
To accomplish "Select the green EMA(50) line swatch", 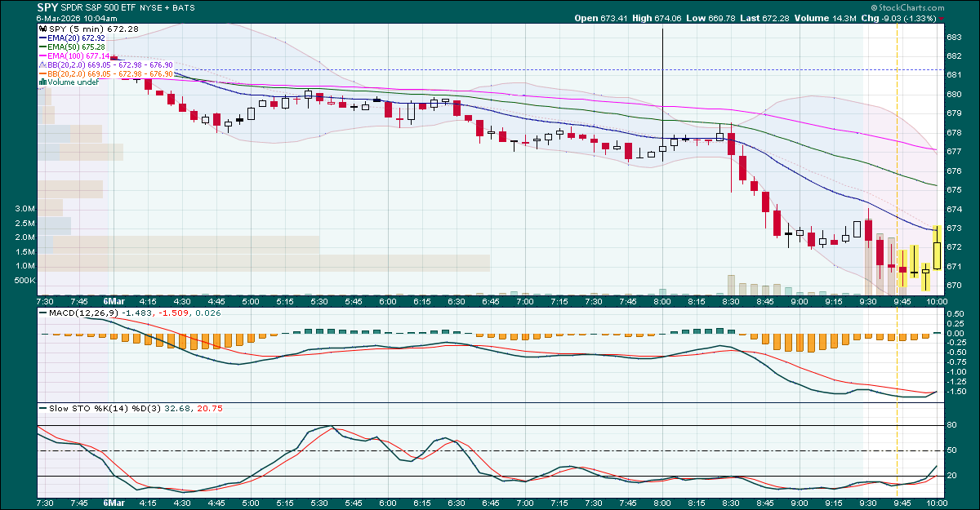I will (42, 47).
